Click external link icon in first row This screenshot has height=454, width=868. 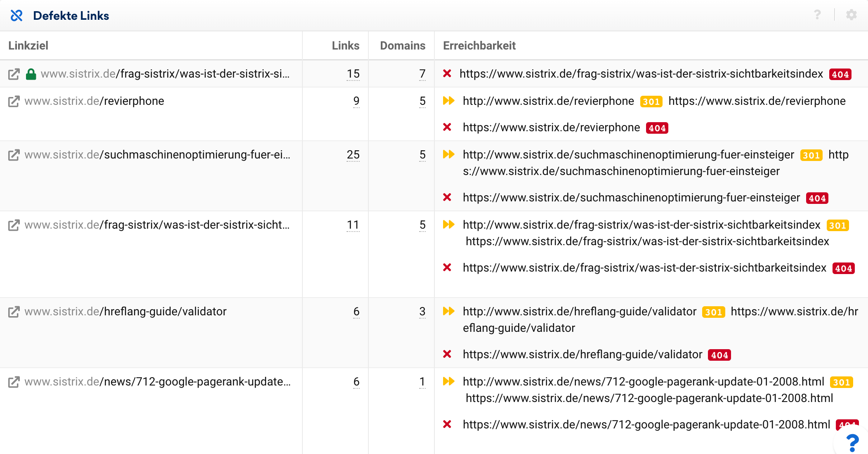14,74
